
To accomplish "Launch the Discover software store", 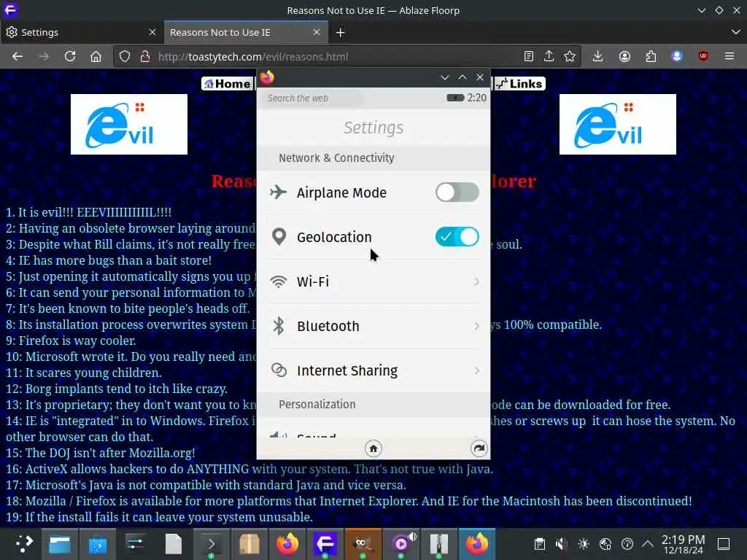I will point(98,543).
